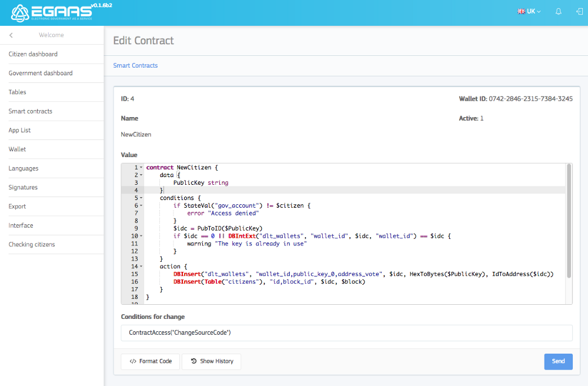
Task: Collapse the action block fold on line 14
Action: (141, 267)
